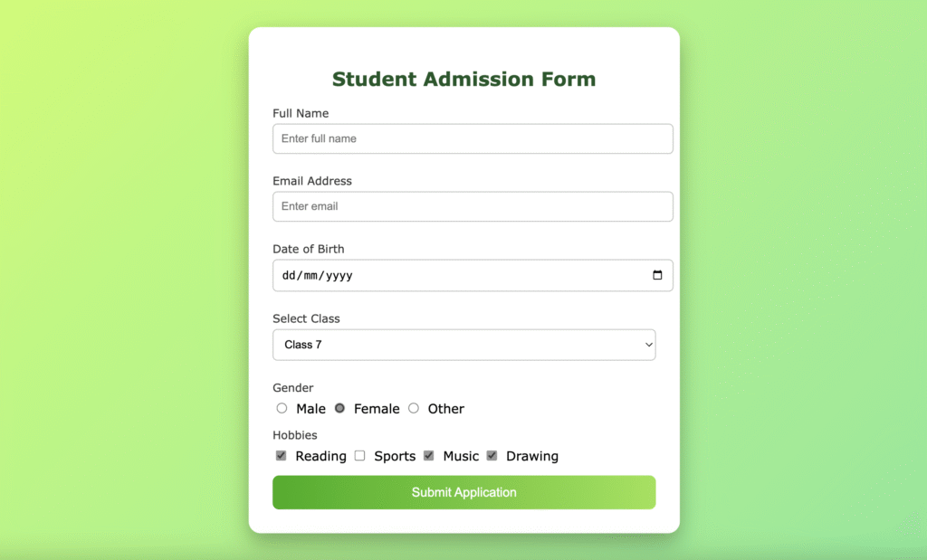This screenshot has height=560, width=927.
Task: Choose the Male radio button
Action: coord(282,408)
